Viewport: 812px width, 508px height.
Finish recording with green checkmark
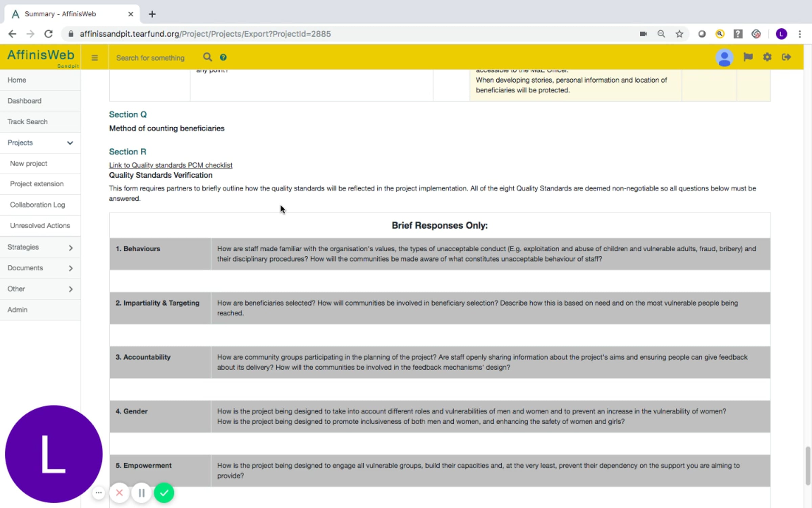tap(164, 493)
